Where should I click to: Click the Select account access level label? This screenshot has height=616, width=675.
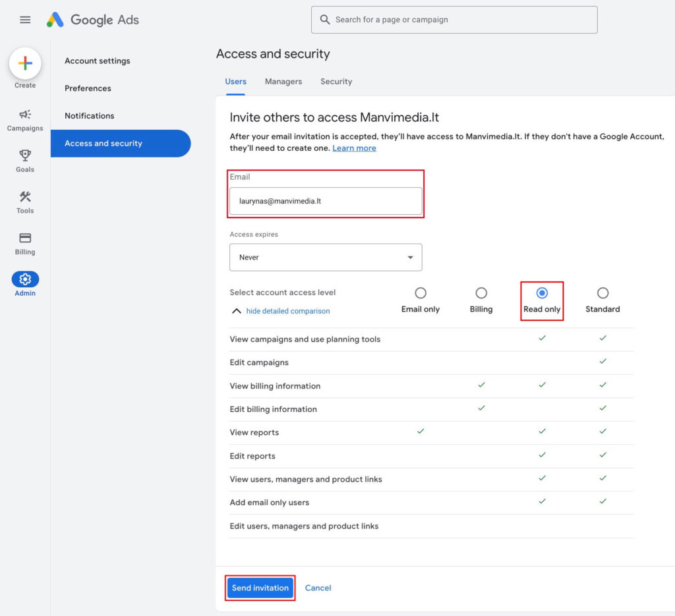(x=283, y=292)
